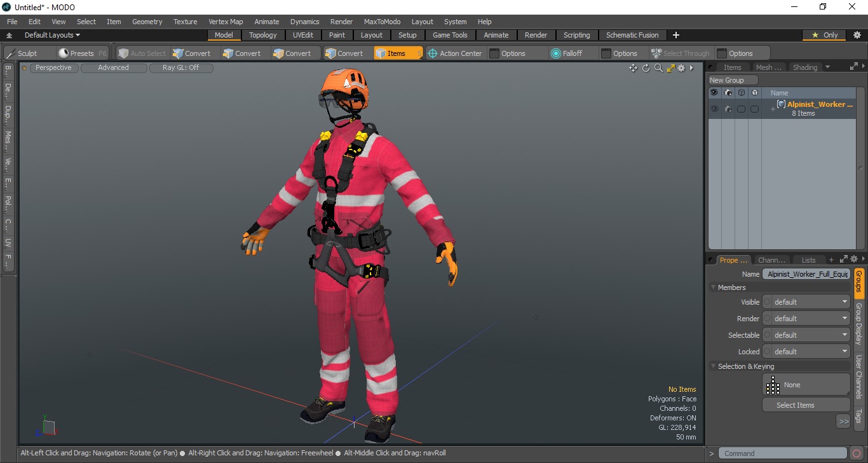Switch to the Shading panel tab
868x463 pixels.
pyautogui.click(x=805, y=67)
